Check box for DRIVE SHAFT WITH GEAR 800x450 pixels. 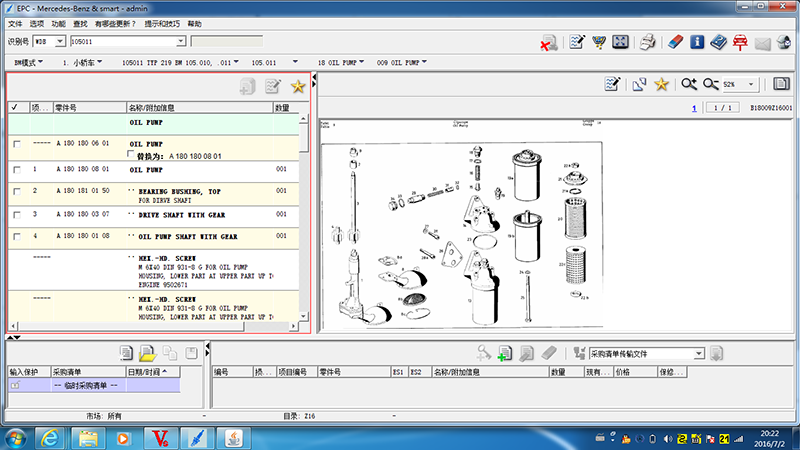[x=17, y=215]
